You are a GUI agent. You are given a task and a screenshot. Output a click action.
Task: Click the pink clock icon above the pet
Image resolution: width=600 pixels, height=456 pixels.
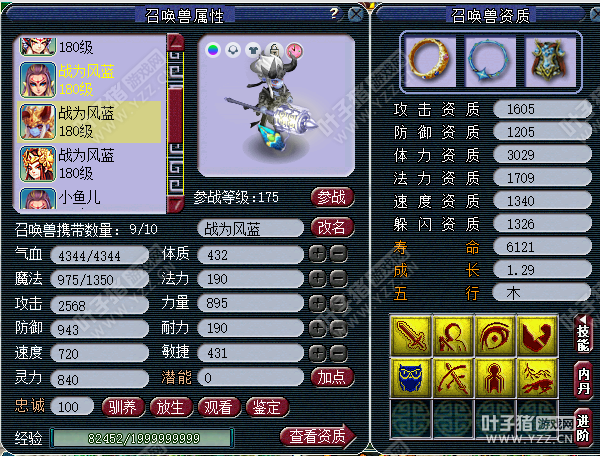pos(294,50)
